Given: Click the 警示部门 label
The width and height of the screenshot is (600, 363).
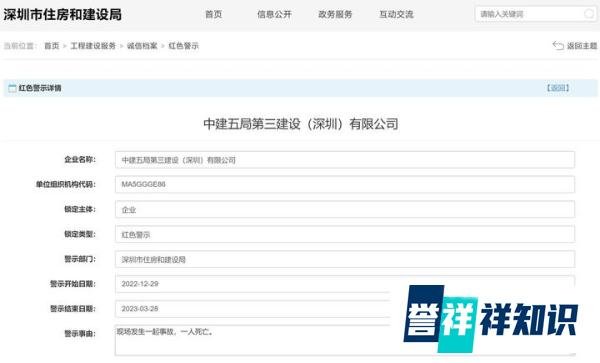Looking at the screenshot, I should (x=80, y=259).
